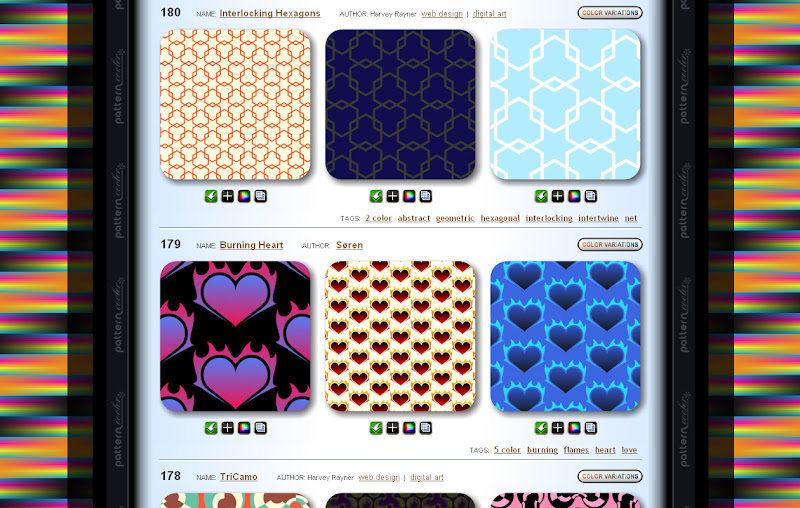Image resolution: width=800 pixels, height=508 pixels.
Task: Click the green download icon under orange hexagon pattern
Action: [x=211, y=196]
